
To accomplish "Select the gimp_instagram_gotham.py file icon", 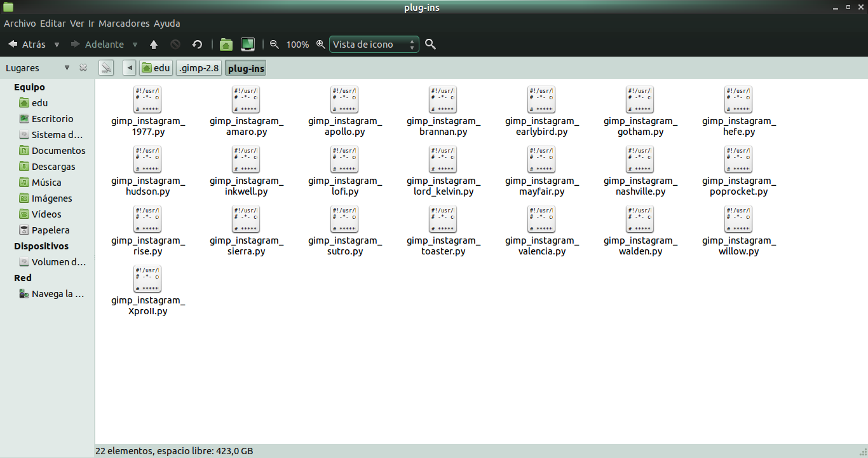I will click(x=640, y=100).
